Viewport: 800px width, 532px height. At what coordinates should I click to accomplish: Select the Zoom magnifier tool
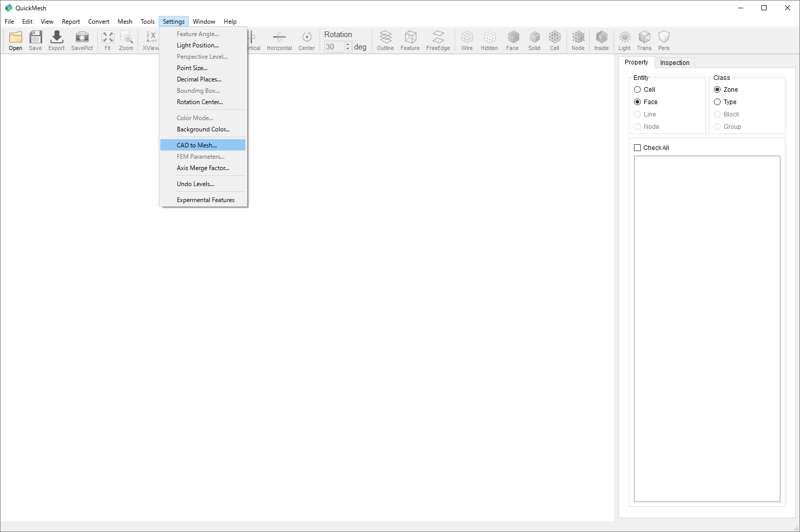(126, 40)
